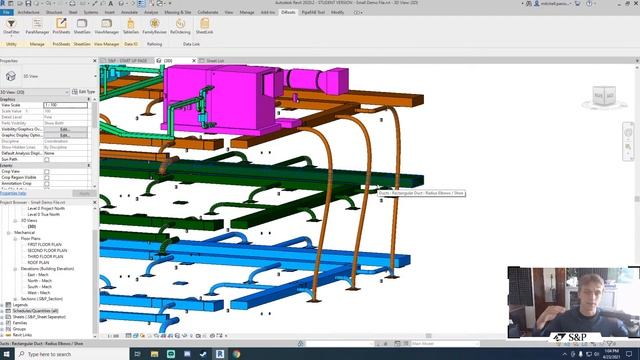Close the Properties palette
640x360 pixels.
coord(95,61)
